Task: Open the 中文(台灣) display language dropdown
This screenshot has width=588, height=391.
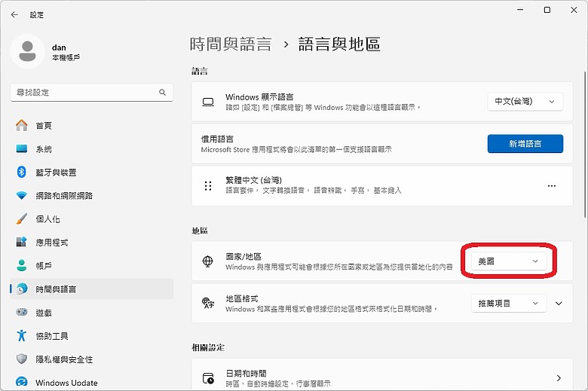Action: pos(525,102)
